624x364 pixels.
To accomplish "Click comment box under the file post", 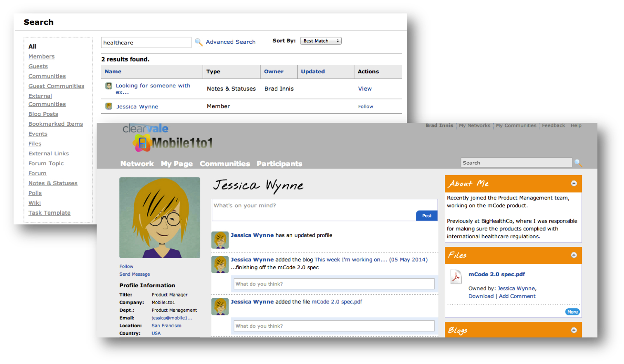I will 334,326.
